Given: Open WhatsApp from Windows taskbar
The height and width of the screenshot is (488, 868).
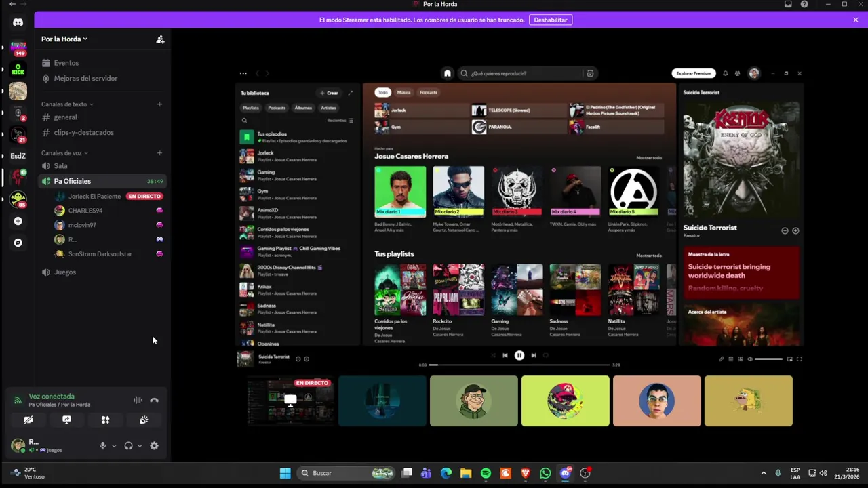Looking at the screenshot, I should (x=545, y=473).
